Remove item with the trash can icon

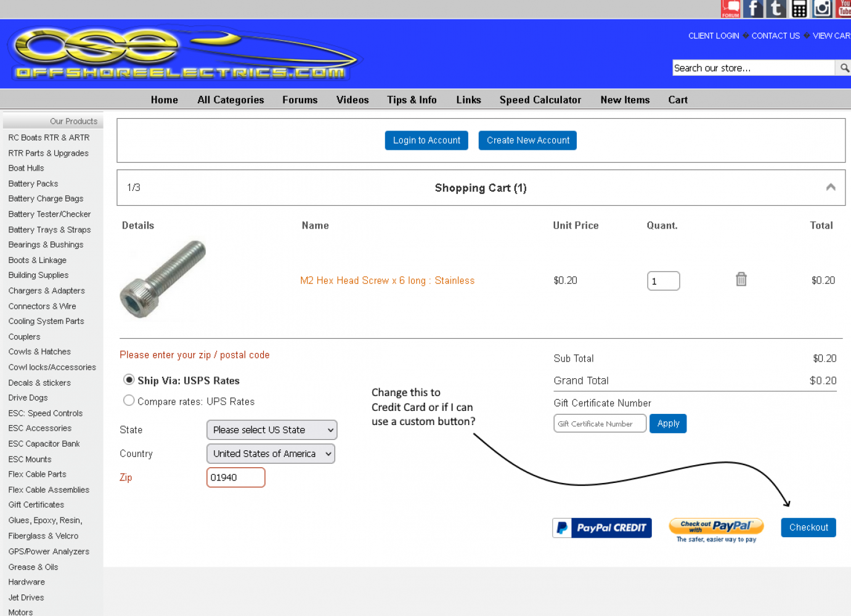pos(741,280)
